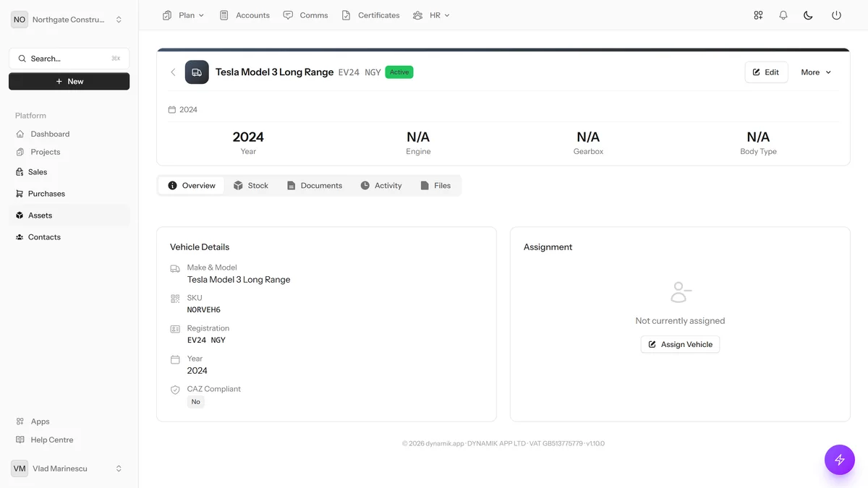Click the Assign Vehicle button
The width and height of the screenshot is (868, 488).
680,344
